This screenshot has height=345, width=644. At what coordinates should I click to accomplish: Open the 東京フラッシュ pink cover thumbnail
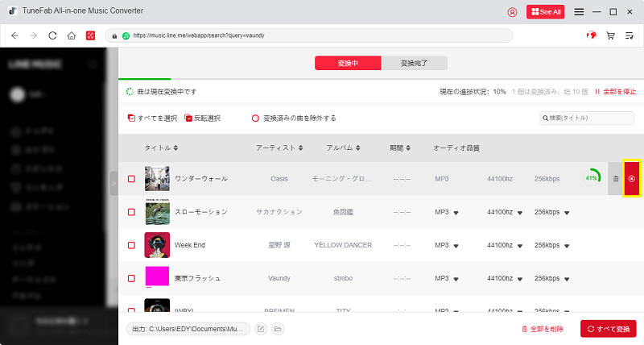point(157,278)
